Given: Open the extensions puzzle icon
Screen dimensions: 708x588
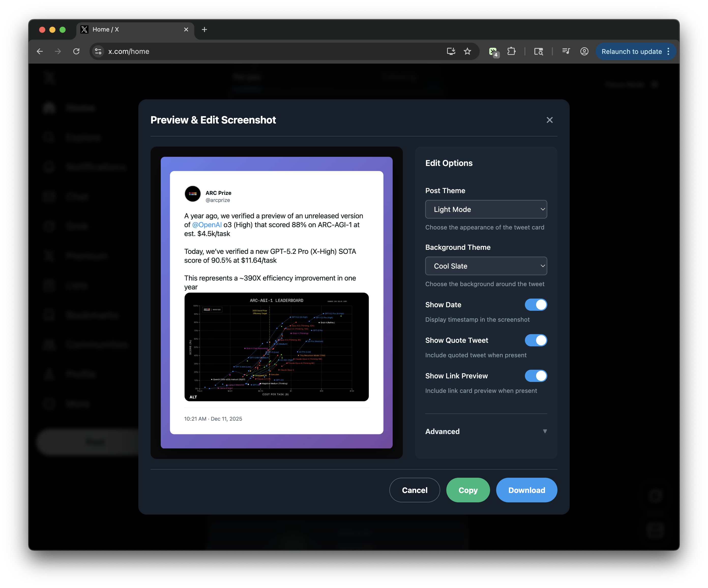Looking at the screenshot, I should pos(511,51).
